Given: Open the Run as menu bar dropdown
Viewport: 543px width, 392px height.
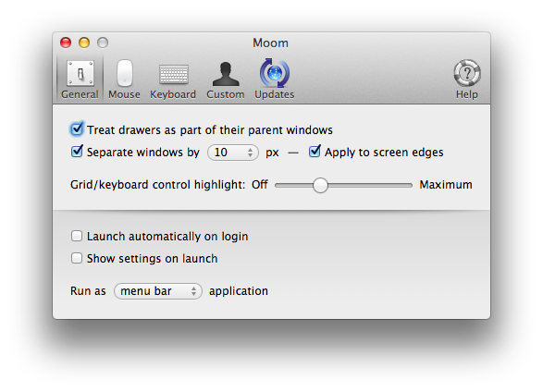Looking at the screenshot, I should (x=158, y=291).
